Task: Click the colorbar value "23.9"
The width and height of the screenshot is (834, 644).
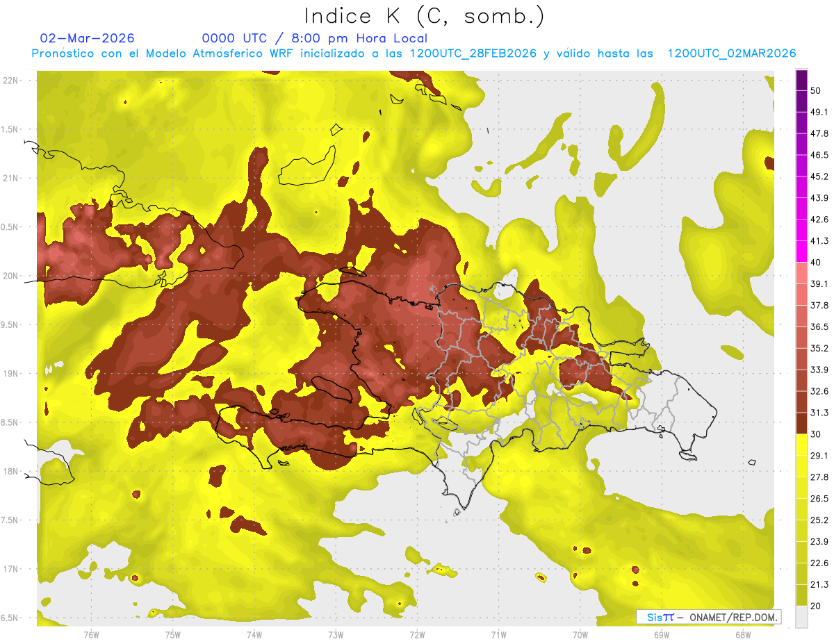Action: coord(819,542)
